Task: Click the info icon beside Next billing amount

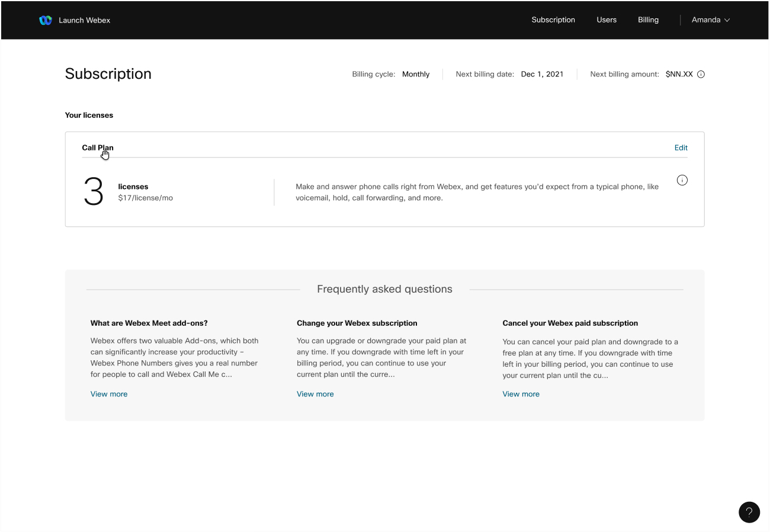Action: pyautogui.click(x=701, y=75)
